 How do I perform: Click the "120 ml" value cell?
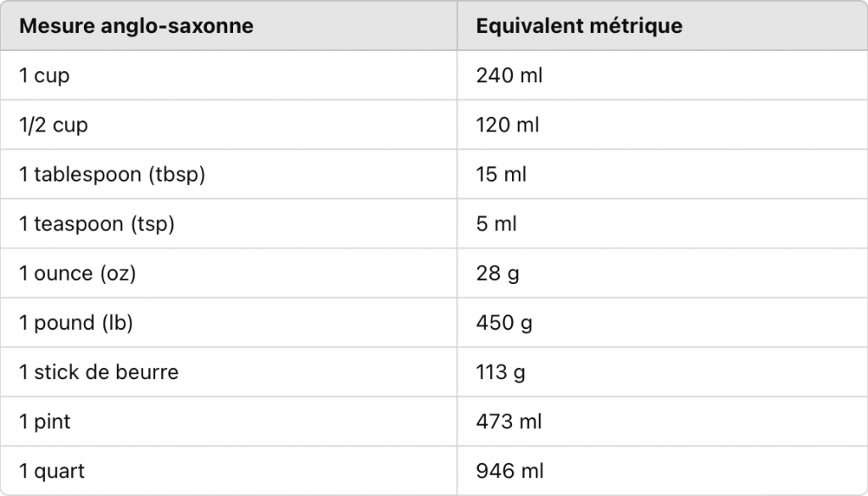point(508,125)
